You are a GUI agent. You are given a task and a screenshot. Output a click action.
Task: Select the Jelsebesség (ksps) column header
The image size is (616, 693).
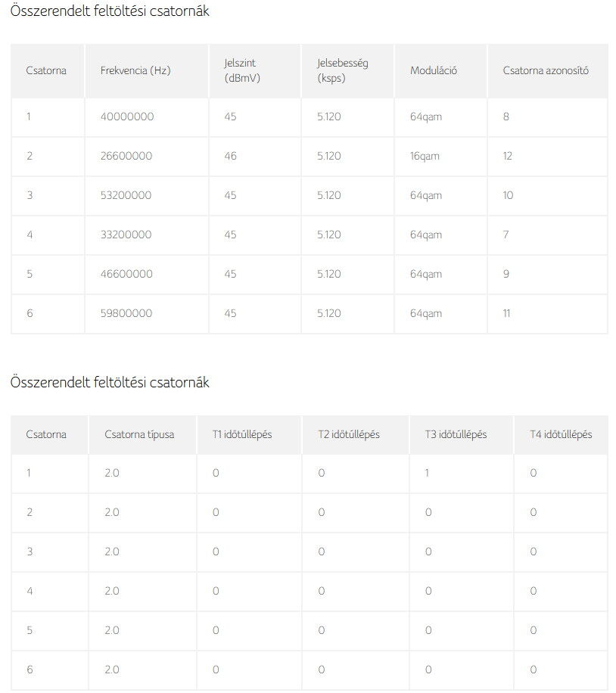(342, 70)
